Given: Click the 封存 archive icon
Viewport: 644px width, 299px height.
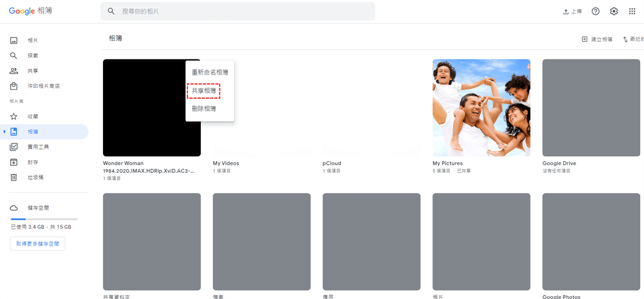Looking at the screenshot, I should click(x=14, y=162).
